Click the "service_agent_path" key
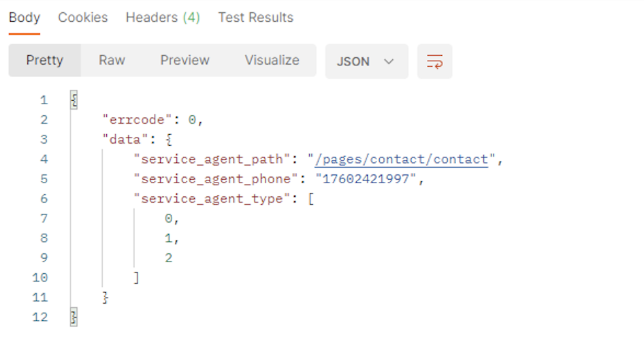This screenshot has width=644, height=346. coord(212,159)
